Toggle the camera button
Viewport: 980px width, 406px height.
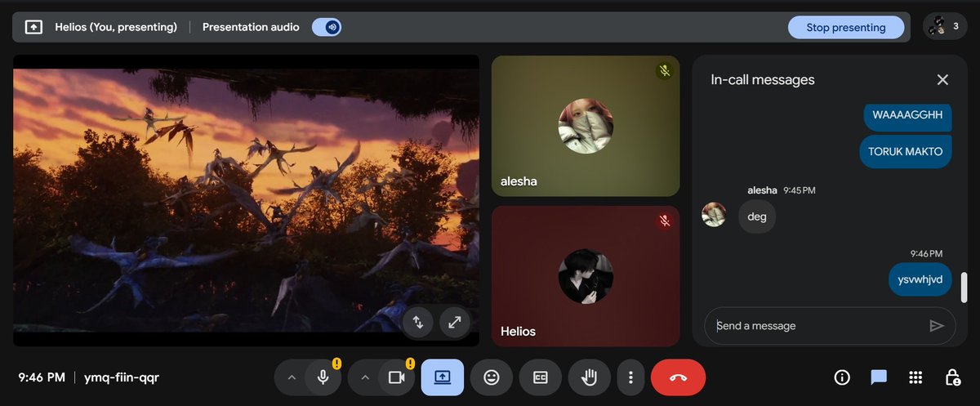397,377
